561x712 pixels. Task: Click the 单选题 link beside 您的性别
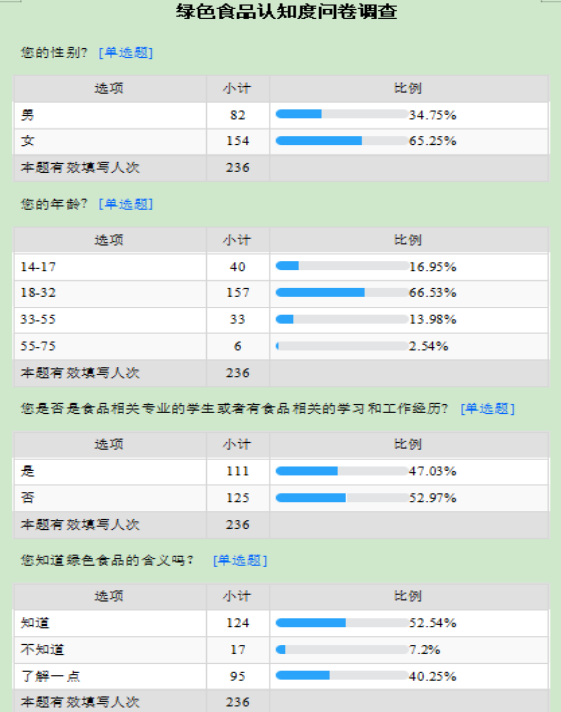(126, 53)
